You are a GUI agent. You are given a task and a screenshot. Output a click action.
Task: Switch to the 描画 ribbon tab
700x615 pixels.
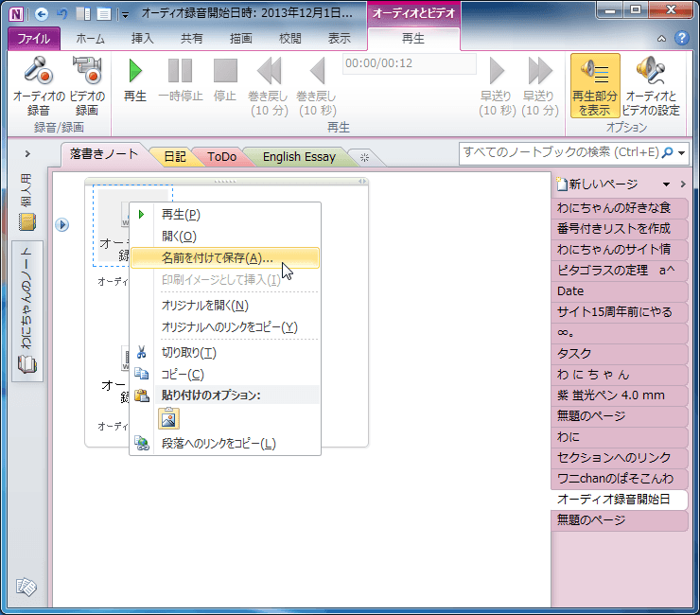(x=240, y=39)
